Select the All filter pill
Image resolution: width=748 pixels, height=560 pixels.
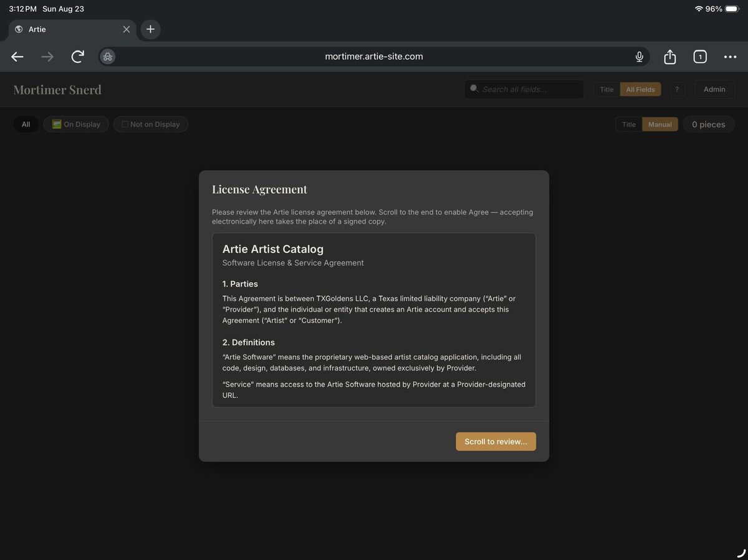(26, 124)
